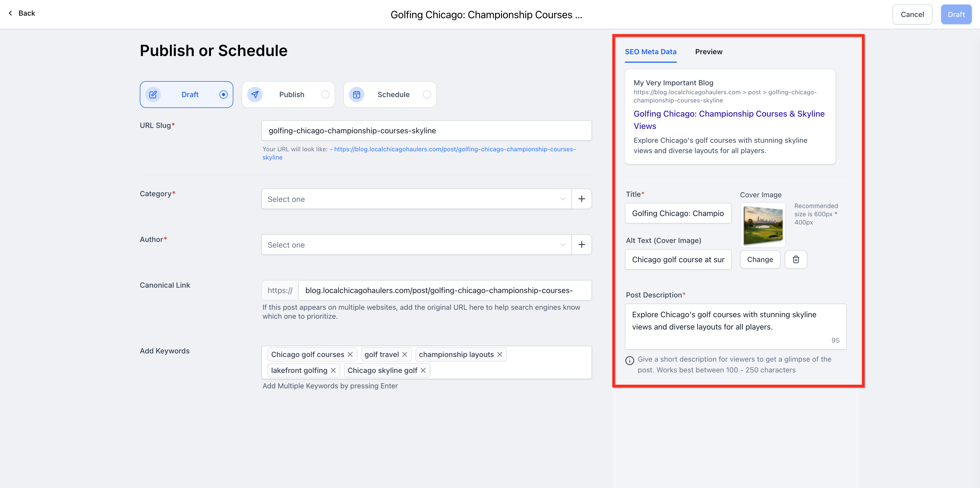Image resolution: width=980 pixels, height=488 pixels.
Task: Select the Schedule radio option
Action: tap(427, 94)
